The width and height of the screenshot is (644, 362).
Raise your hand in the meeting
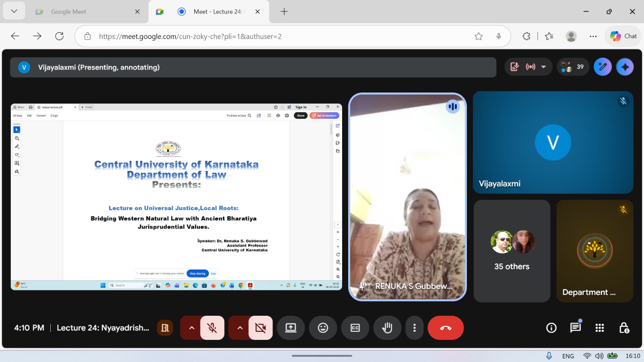coord(387,328)
